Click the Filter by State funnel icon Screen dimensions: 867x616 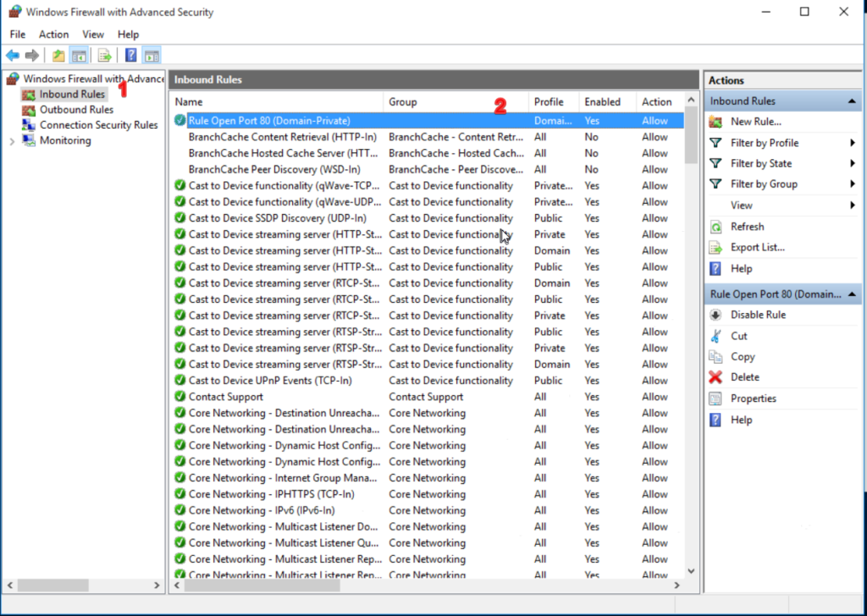point(715,163)
